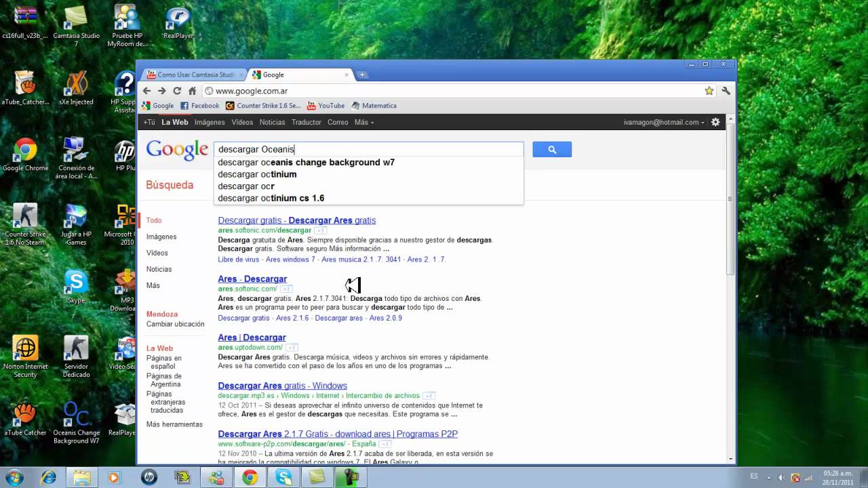Screen dimensions: 868x488
Task: Open the sXe Injected desktop icon
Action: pyautogui.click(x=76, y=88)
